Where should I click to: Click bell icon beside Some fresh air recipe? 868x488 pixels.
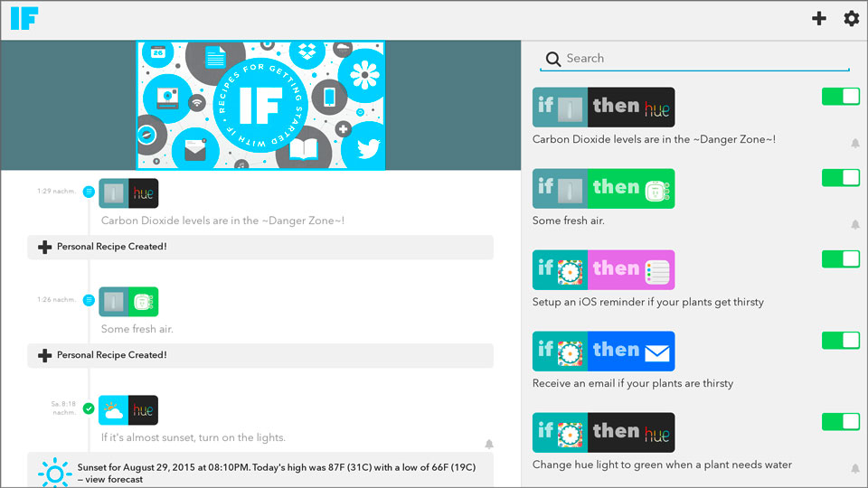[x=854, y=224]
